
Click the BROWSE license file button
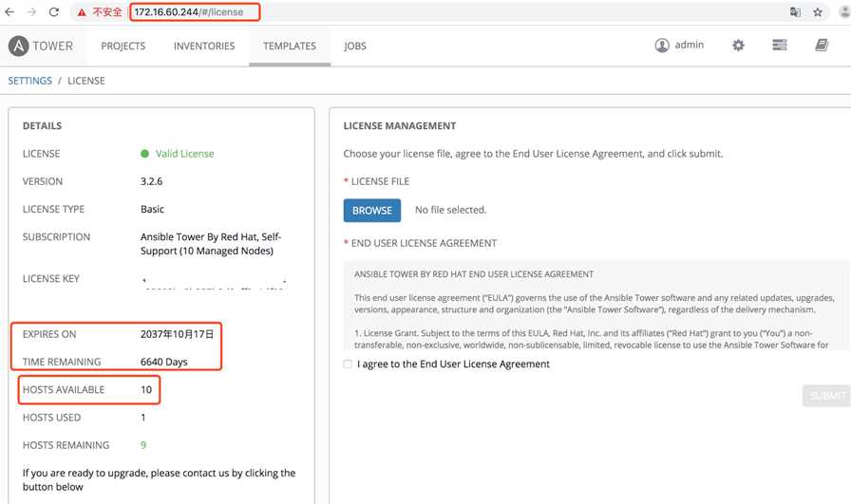click(371, 211)
